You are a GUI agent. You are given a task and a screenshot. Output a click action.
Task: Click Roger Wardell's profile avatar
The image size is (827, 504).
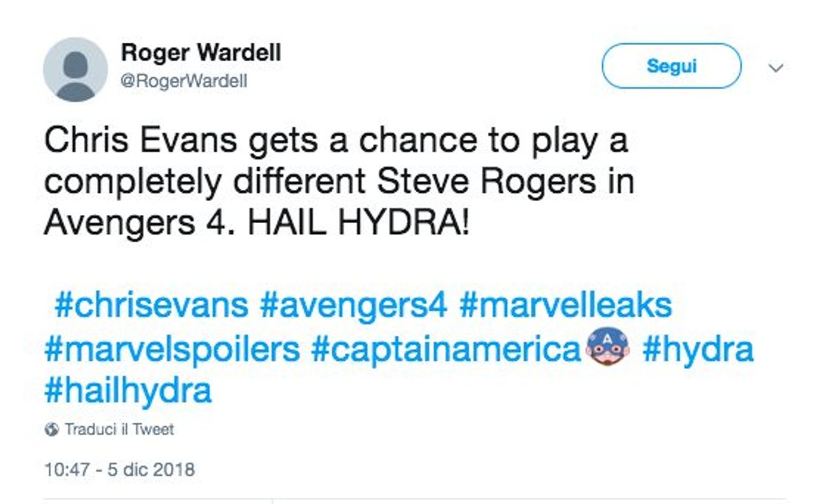click(75, 70)
